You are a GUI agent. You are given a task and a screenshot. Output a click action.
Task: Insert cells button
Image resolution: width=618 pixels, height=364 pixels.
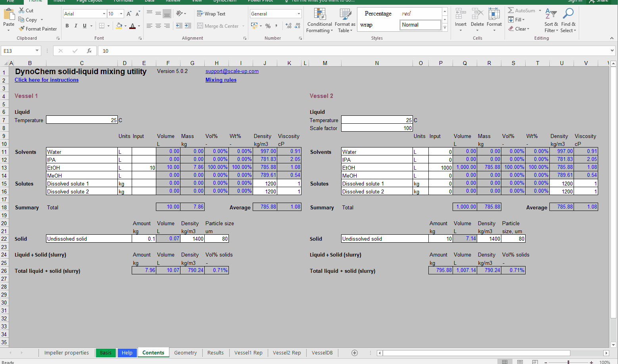(461, 20)
